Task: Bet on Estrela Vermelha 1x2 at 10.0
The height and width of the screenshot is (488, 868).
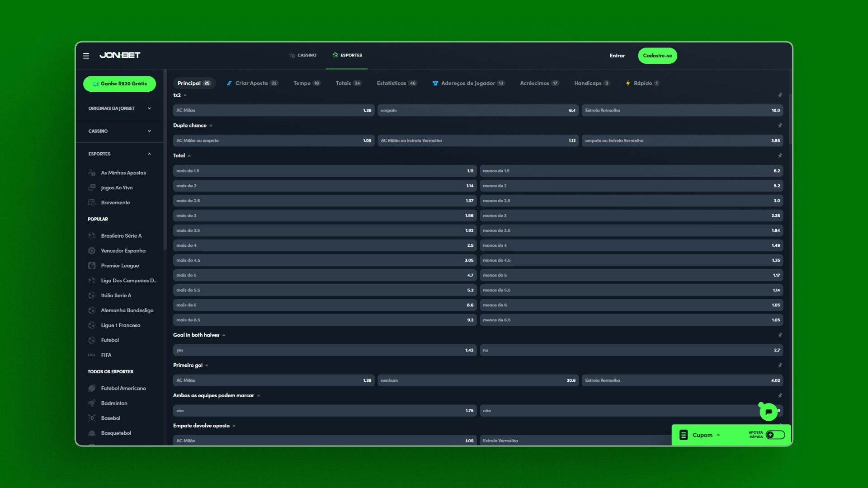Action: 682,111
